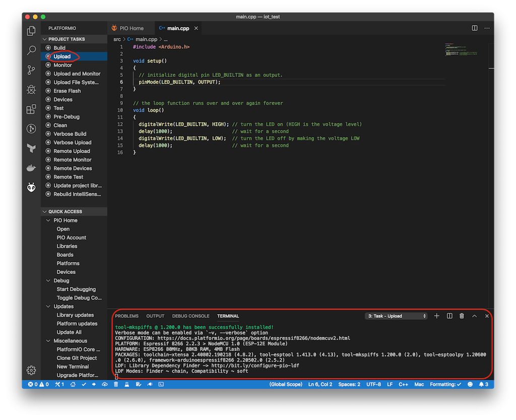Split the terminal panel
Screen dimensions: 516x420
tap(449, 316)
